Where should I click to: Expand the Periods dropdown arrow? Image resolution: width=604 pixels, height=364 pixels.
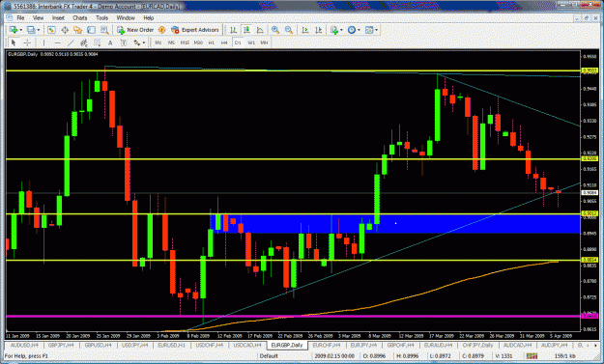(x=359, y=30)
